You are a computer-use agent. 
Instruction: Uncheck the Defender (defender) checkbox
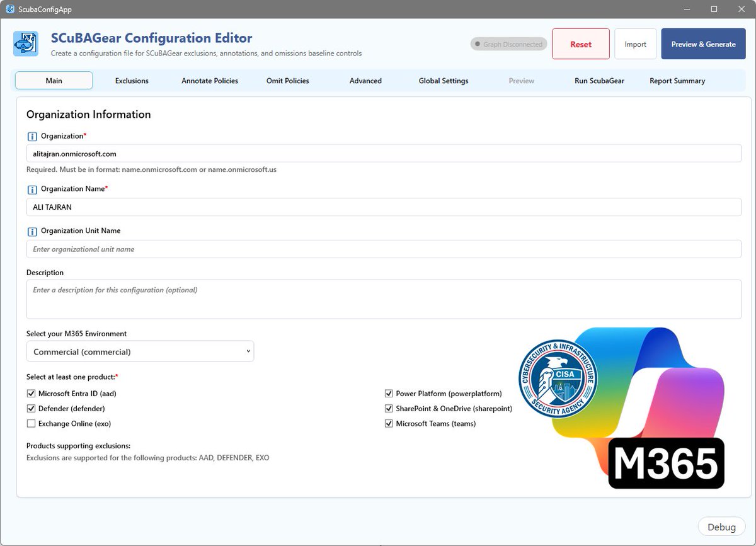31,409
